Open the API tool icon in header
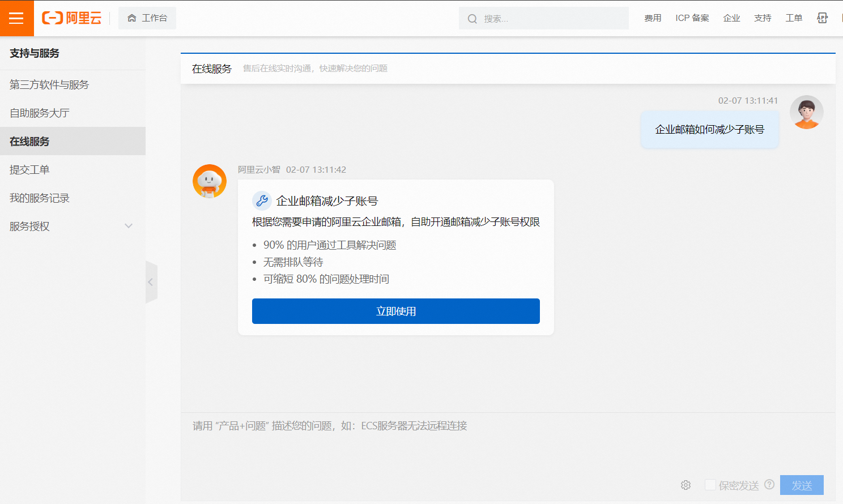The height and width of the screenshot is (504, 843). click(x=822, y=18)
